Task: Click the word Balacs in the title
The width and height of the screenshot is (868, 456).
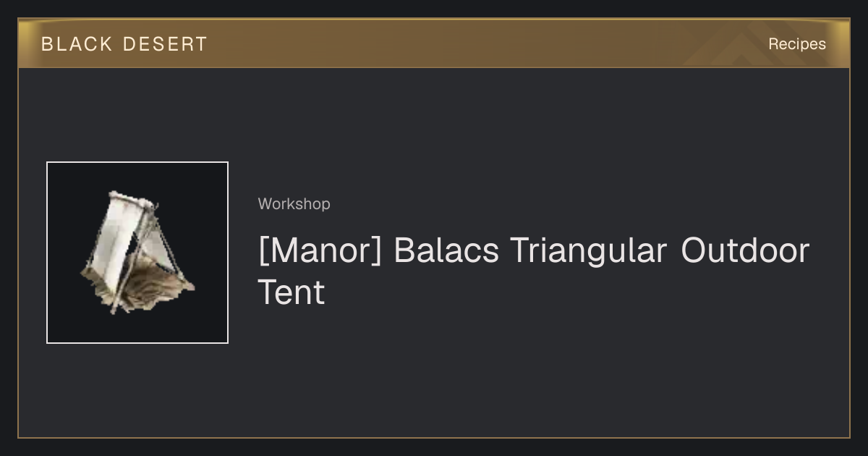Action: point(446,251)
